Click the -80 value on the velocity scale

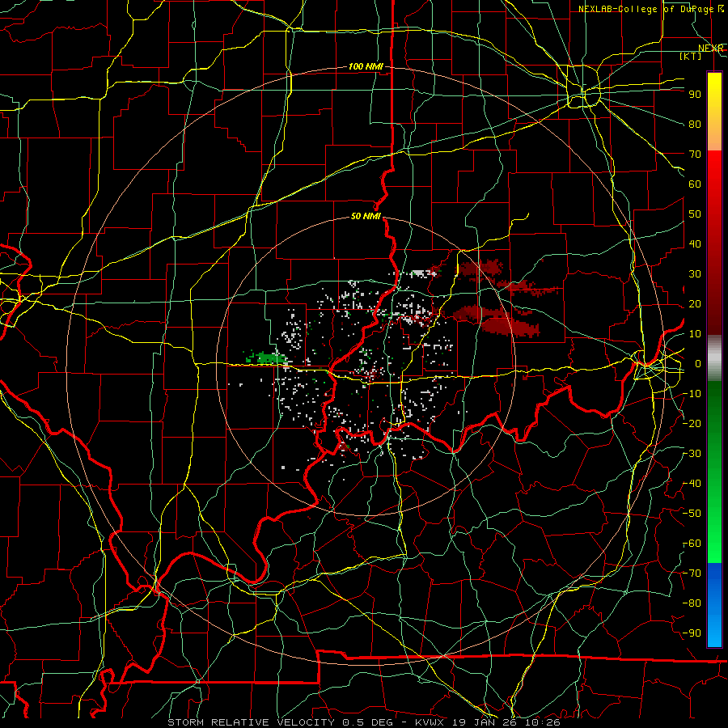692,603
